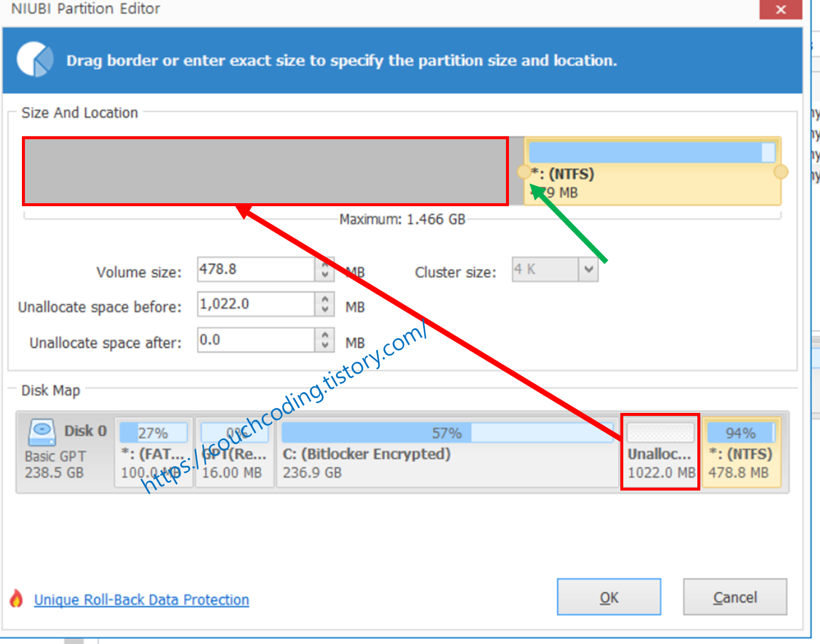The image size is (820, 644).
Task: Click the "238.5 GB" disk capacity text
Action: [55, 473]
